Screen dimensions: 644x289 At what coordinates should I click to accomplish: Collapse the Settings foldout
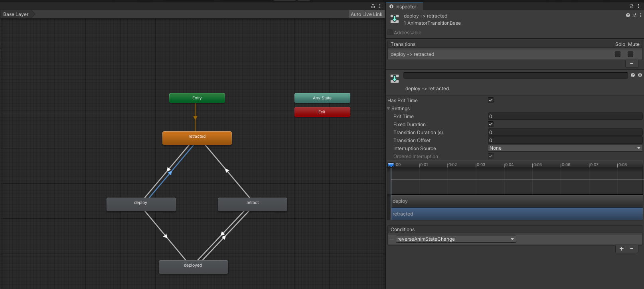pyautogui.click(x=389, y=109)
